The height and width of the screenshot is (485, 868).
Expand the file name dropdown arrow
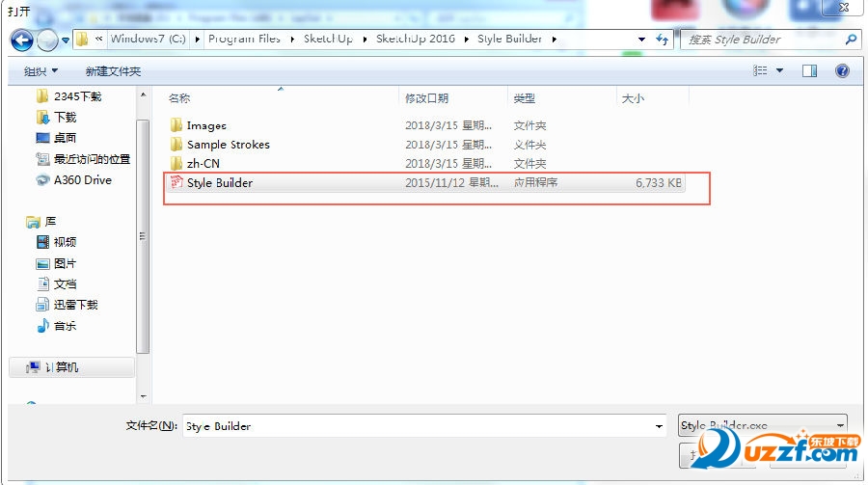(659, 426)
